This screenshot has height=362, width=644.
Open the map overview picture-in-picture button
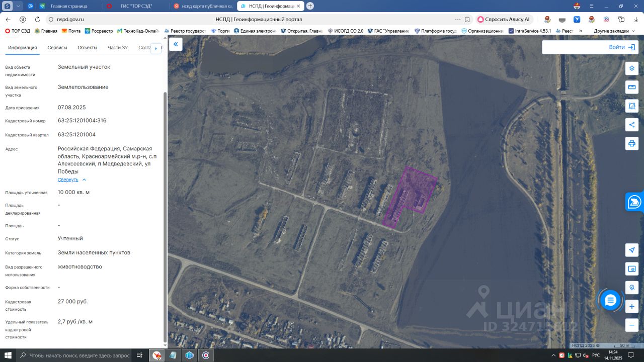632,269
